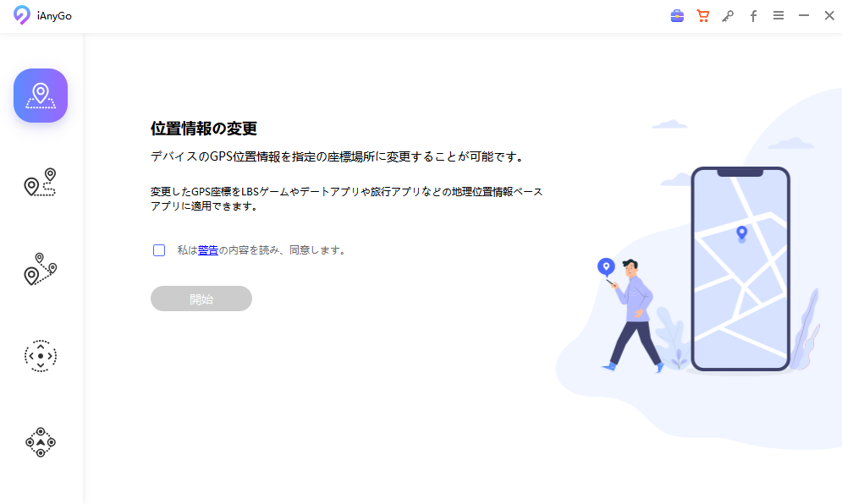Open the toolbox briefcase icon
This screenshot has width=842, height=504.
click(x=677, y=16)
